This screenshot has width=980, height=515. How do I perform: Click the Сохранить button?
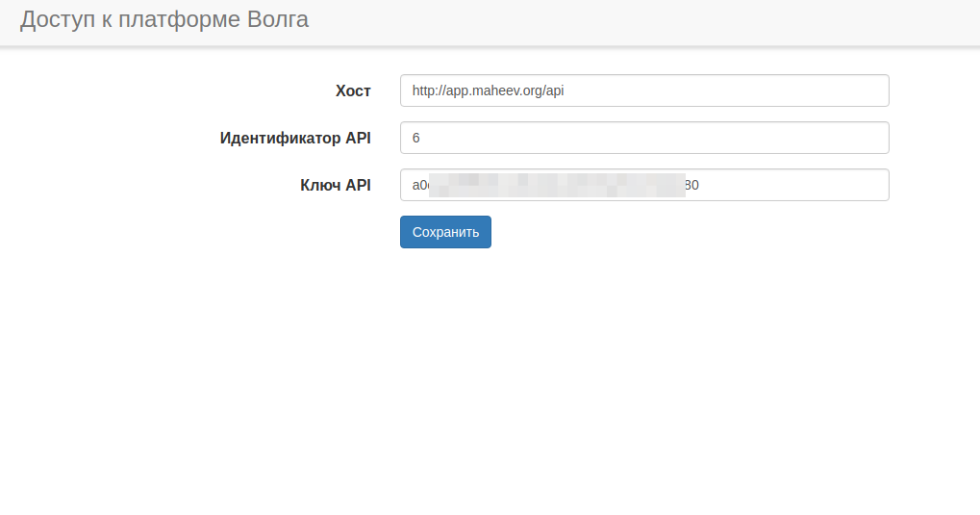[445, 232]
